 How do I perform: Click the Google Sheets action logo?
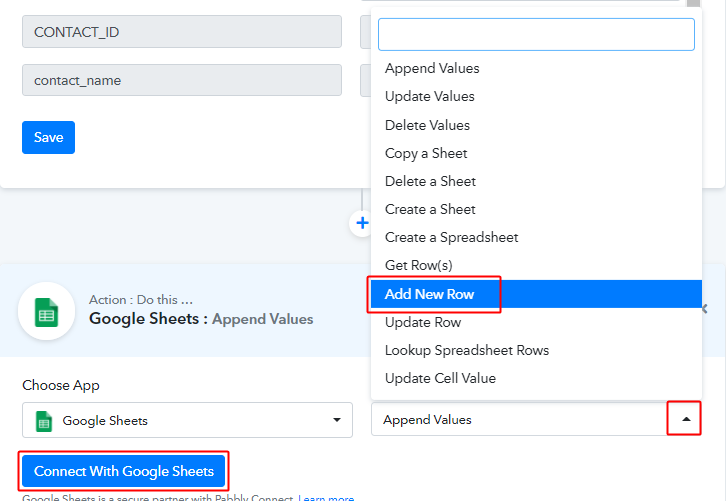[47, 312]
